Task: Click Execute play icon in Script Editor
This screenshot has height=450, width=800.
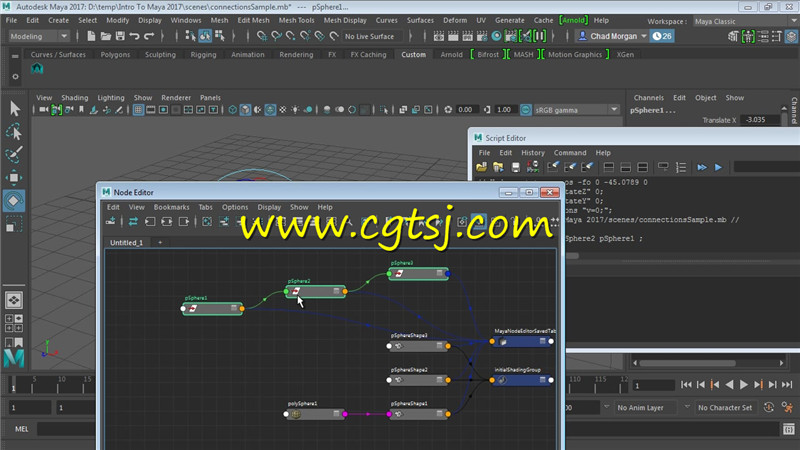Action: pos(718,167)
